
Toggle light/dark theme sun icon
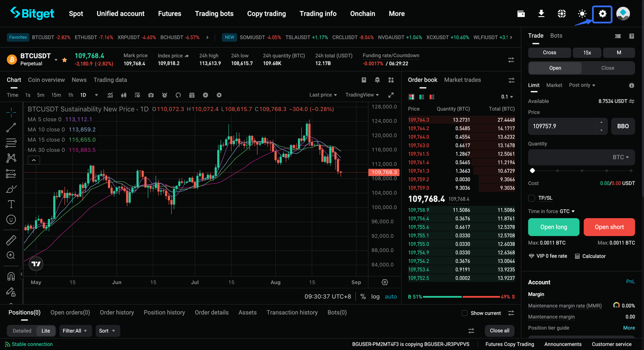point(582,14)
